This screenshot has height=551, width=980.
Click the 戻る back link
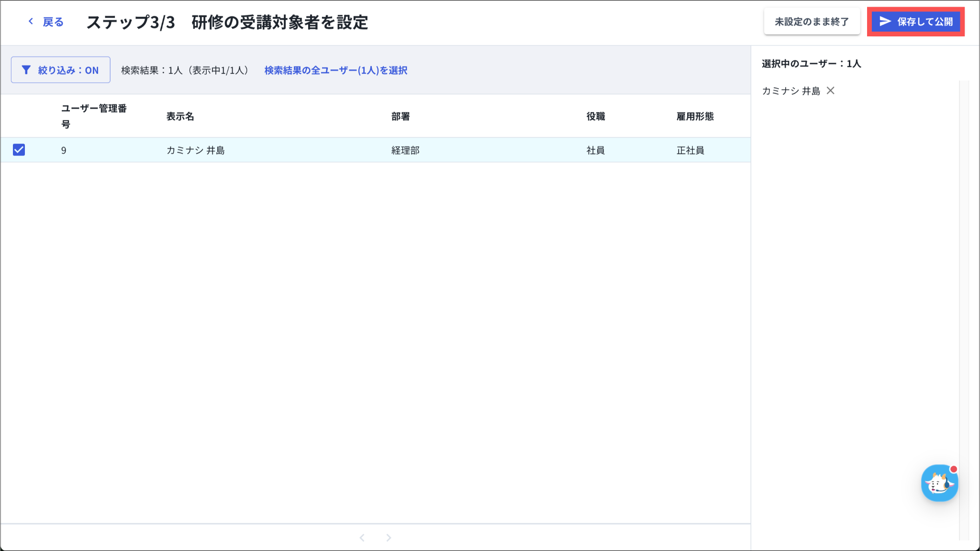[x=53, y=22]
